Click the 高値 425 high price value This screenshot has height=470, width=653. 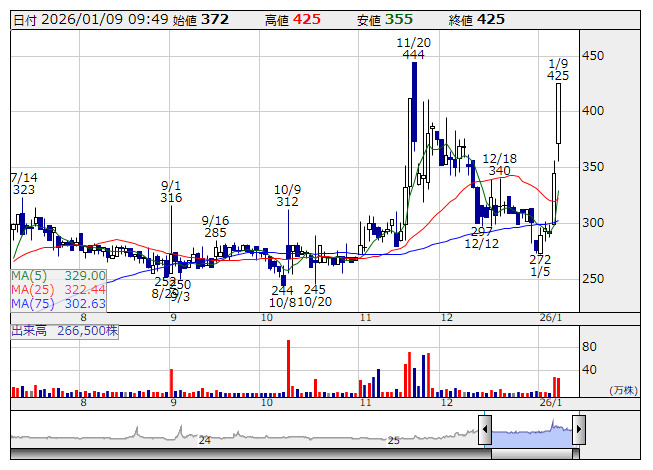coord(293,20)
